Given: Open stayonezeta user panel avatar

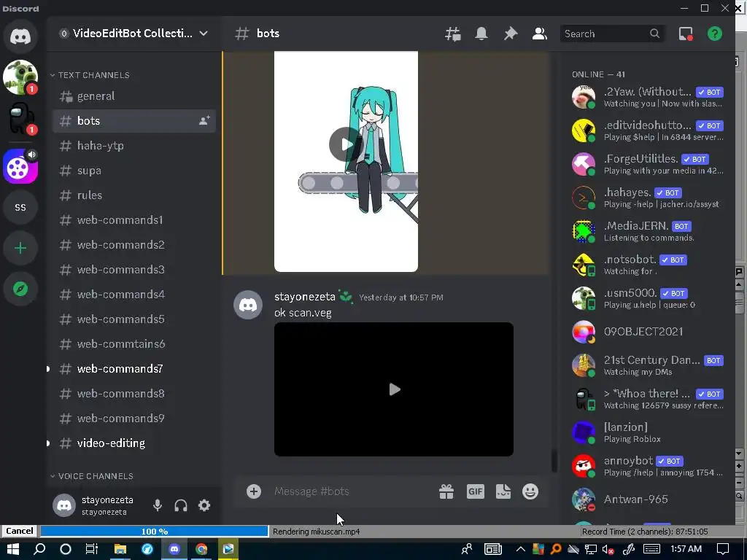Looking at the screenshot, I should coord(64,505).
